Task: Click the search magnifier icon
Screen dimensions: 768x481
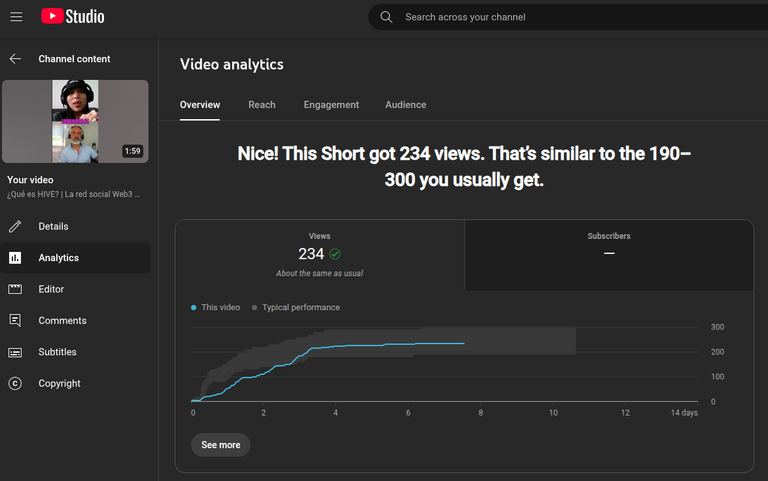Action: tap(386, 17)
